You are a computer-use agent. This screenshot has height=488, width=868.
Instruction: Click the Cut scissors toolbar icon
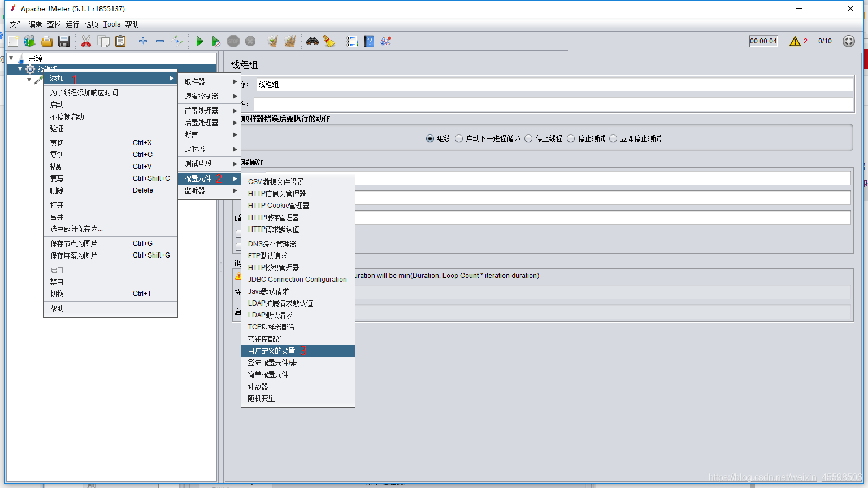(86, 41)
